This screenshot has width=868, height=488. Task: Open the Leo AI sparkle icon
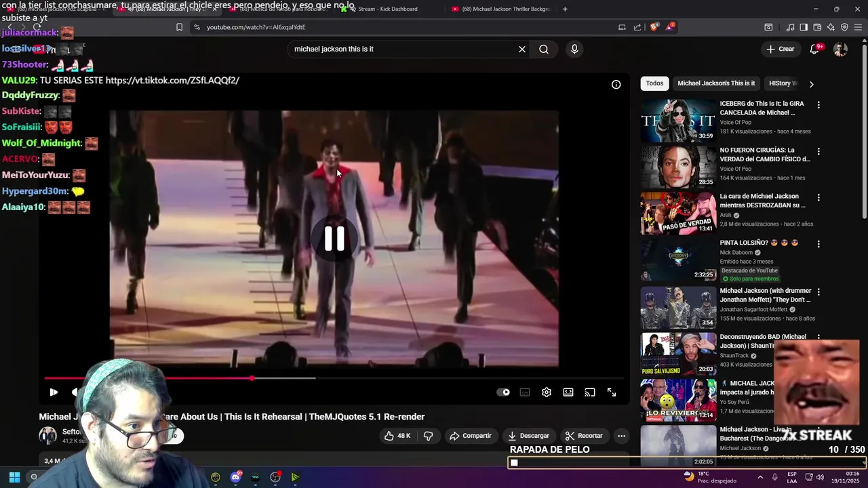pyautogui.click(x=831, y=27)
